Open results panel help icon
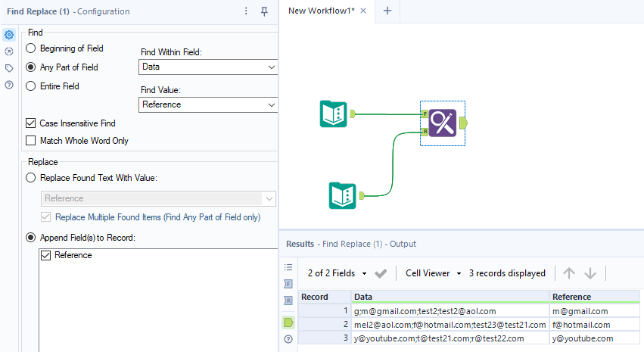Screen dimensions: 644x352 click(288, 339)
